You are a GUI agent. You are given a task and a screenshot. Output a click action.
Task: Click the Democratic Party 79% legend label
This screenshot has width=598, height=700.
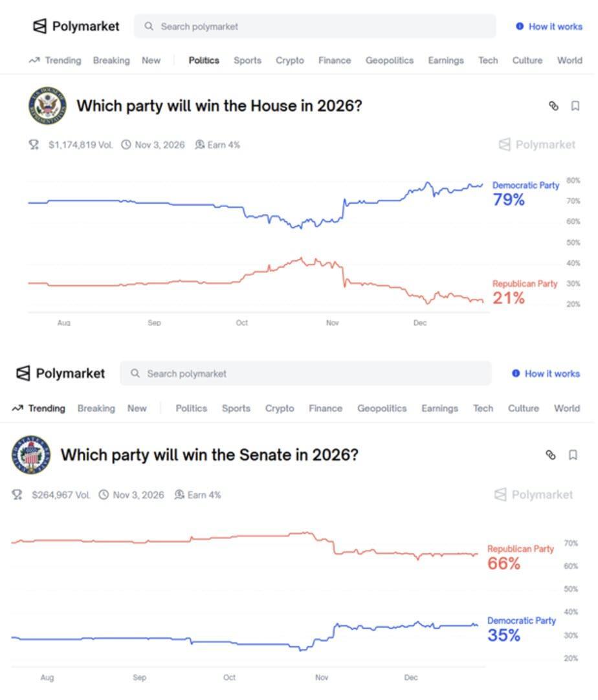pyautogui.click(x=525, y=193)
